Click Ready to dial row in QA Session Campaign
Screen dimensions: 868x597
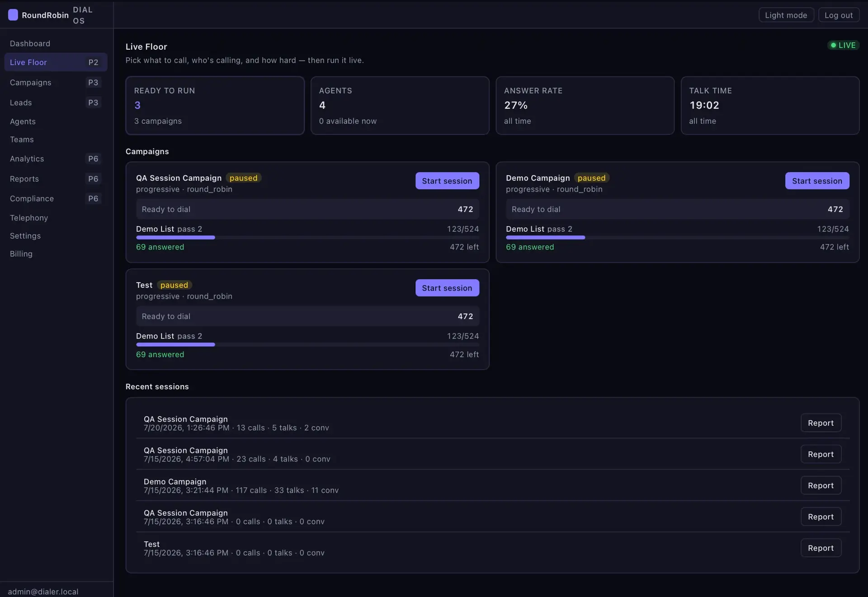point(307,209)
